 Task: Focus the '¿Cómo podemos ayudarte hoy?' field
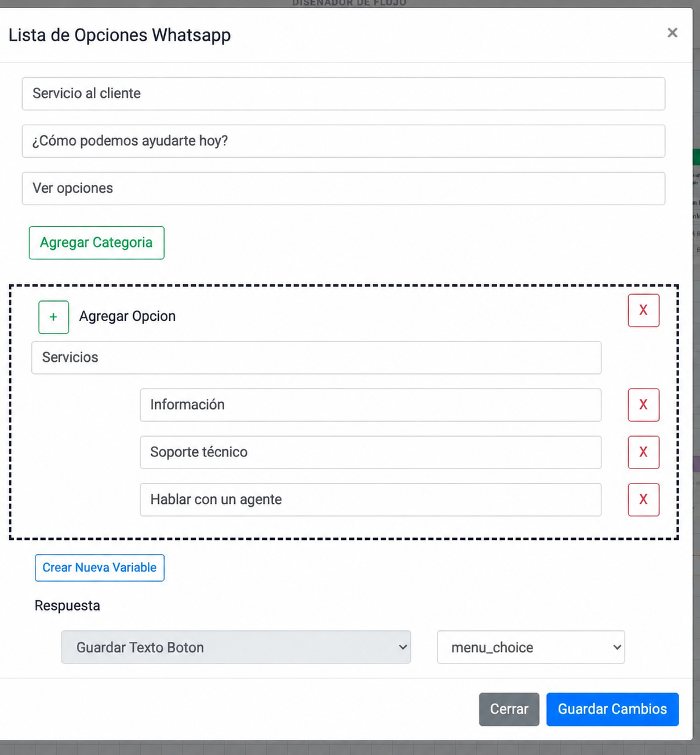pyautogui.click(x=344, y=141)
